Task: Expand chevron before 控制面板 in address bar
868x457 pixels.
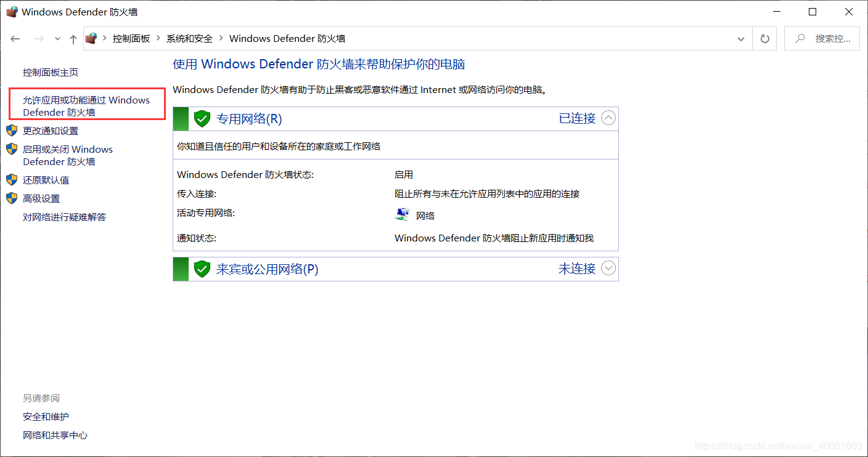Action: 105,38
